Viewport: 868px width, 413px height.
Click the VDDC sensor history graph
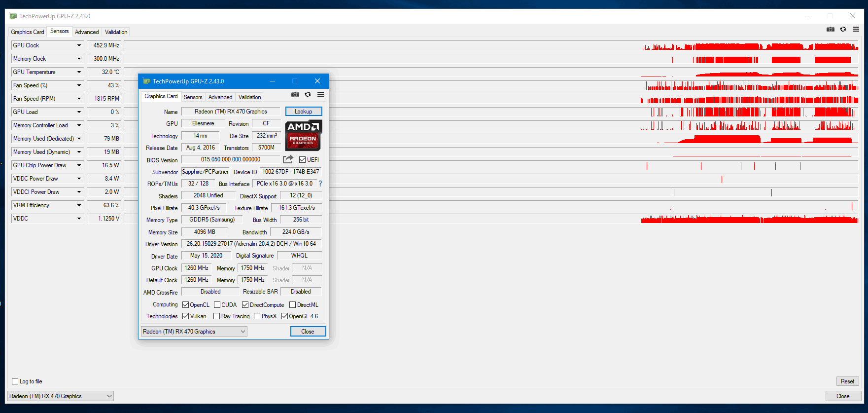click(491, 219)
